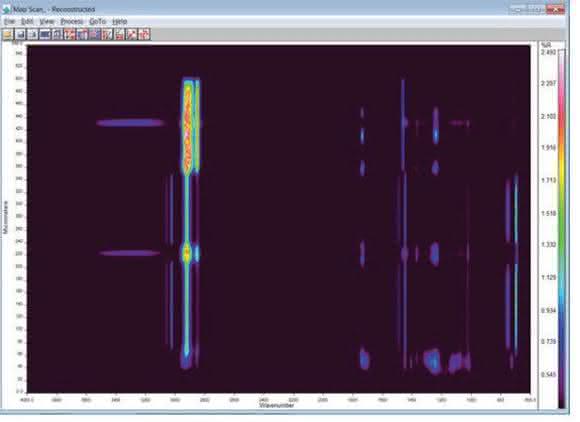Screen dimensions: 580x422
Task: Open the Edit menu
Action: [27, 21]
